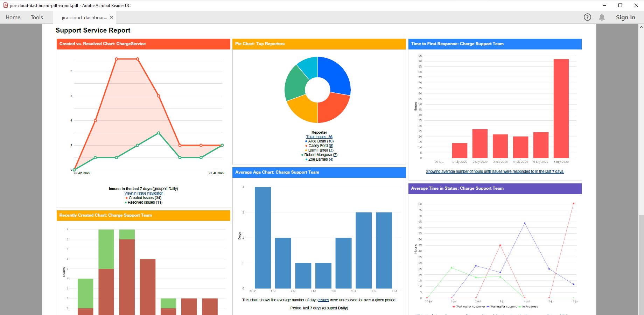Click the Acrobat PDF icon in title bar

(5, 5)
